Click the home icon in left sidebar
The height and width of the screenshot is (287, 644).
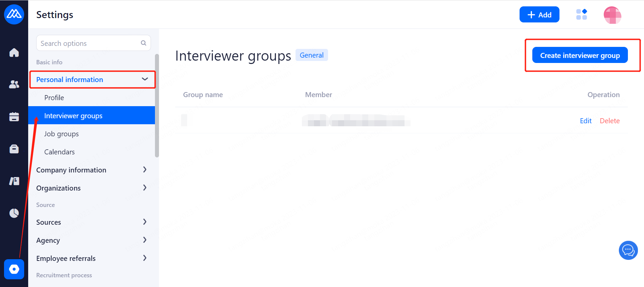(14, 53)
